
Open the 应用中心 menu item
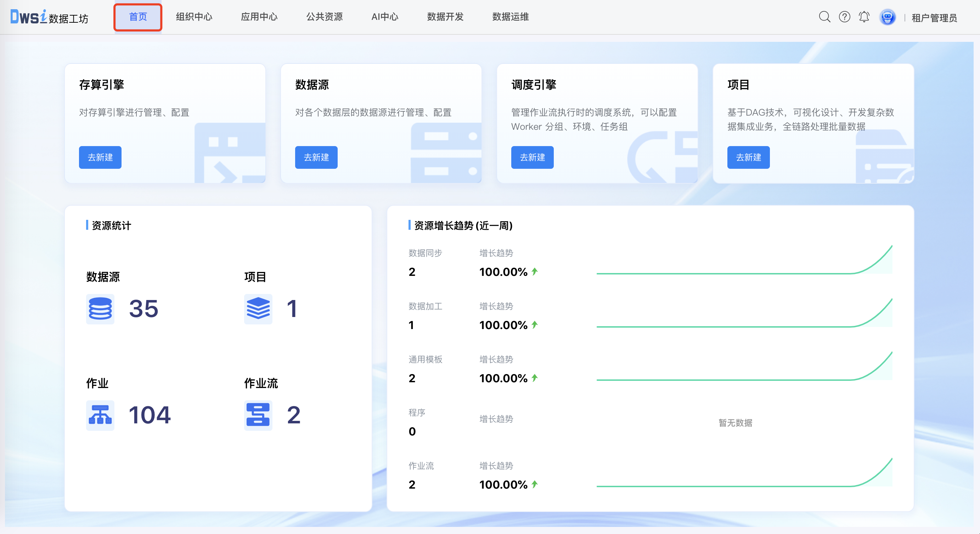[x=259, y=17]
